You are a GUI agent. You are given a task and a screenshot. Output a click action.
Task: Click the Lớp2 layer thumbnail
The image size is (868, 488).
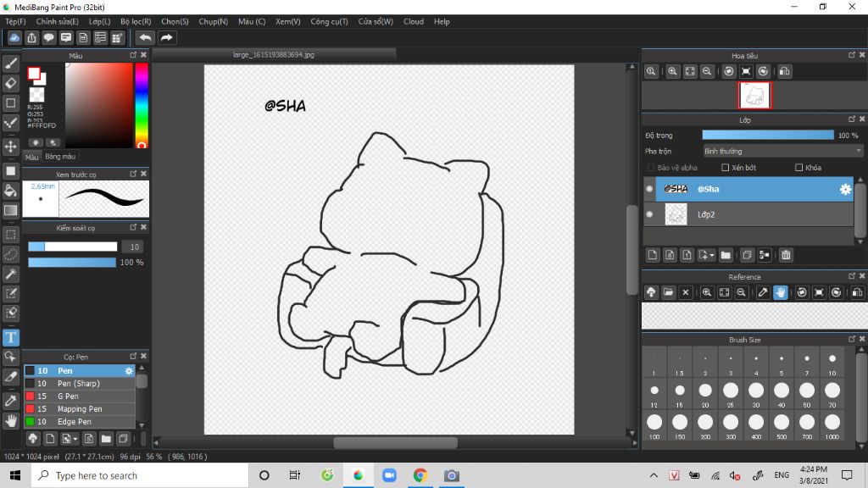pyautogui.click(x=676, y=214)
